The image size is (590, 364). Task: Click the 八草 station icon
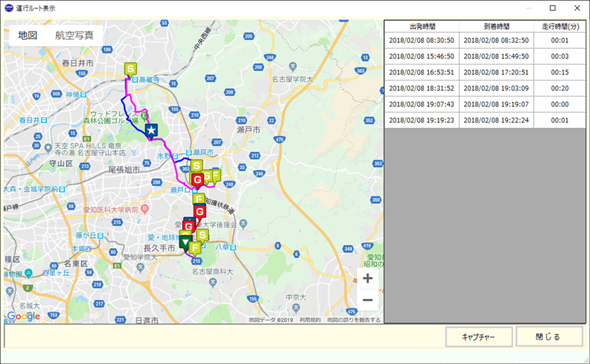coord(233,247)
